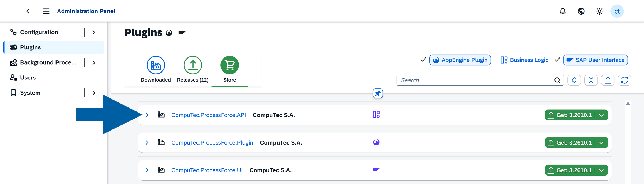Expand the Background Processing sidebar section
The width and height of the screenshot is (644, 184).
94,62
